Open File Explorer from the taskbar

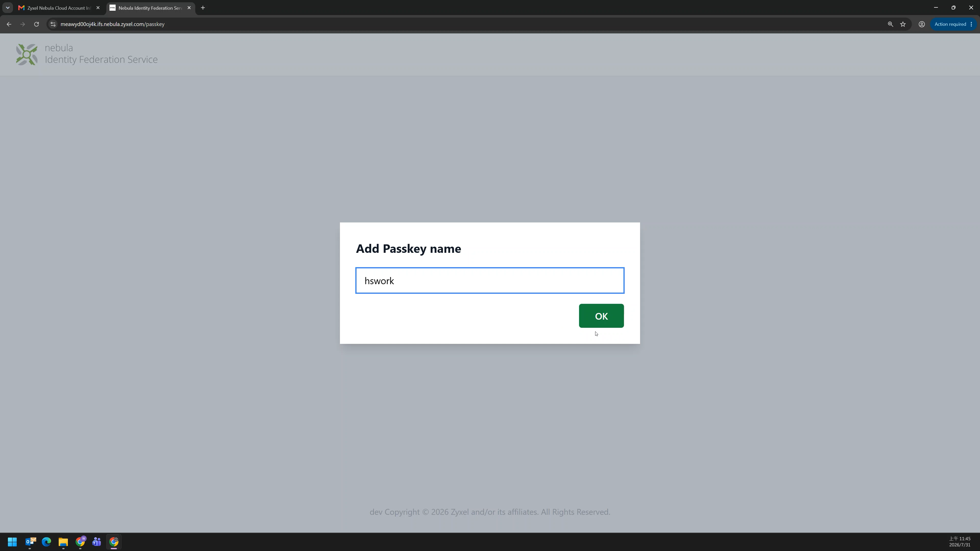coord(63,542)
